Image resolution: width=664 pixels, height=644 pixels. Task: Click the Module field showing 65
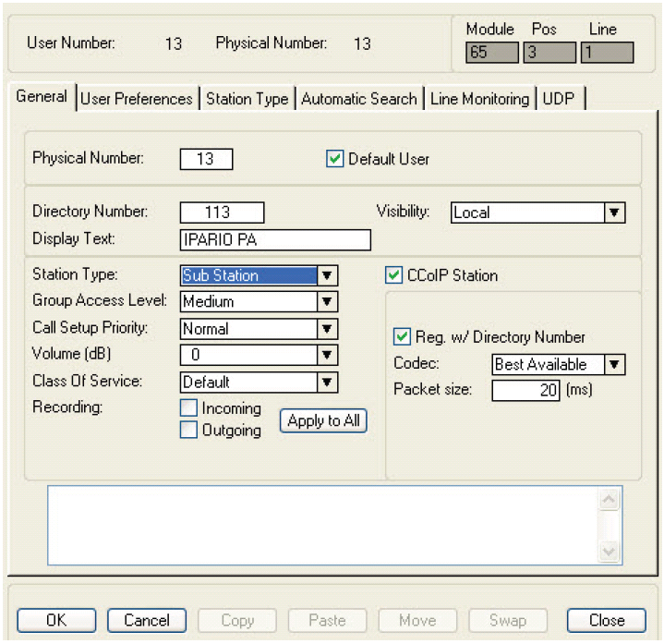[x=492, y=53]
